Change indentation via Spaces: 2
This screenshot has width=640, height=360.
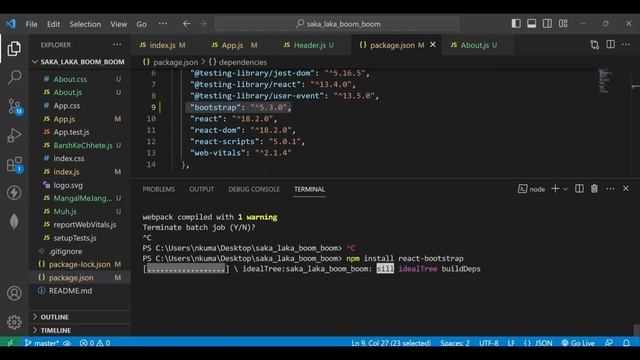tap(455, 343)
